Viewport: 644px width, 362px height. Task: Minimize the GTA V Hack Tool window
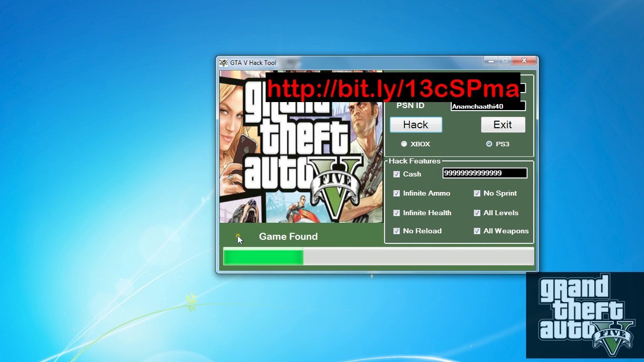[491, 61]
